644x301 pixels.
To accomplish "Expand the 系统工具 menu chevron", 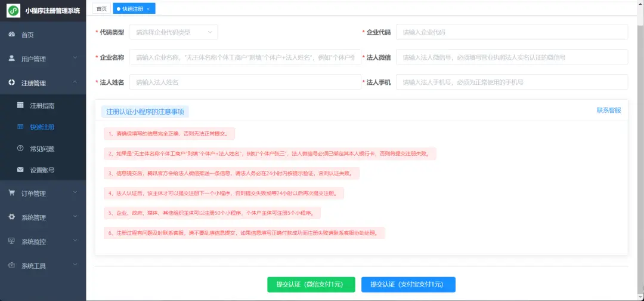I will pyautogui.click(x=75, y=265).
